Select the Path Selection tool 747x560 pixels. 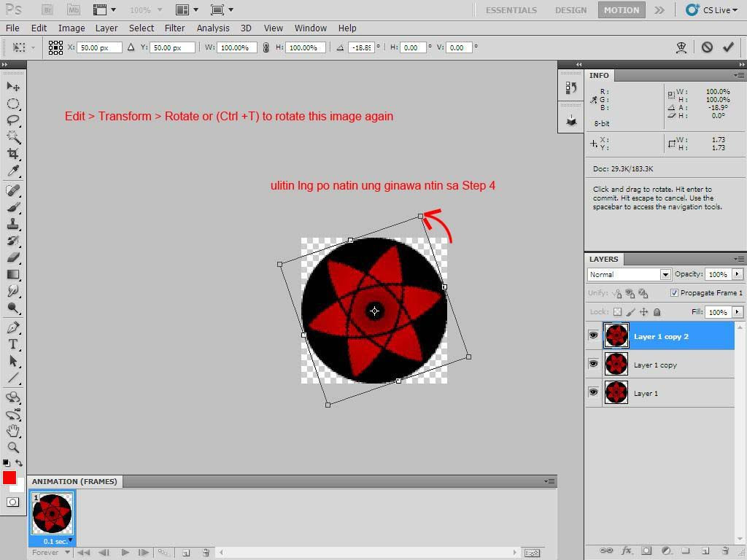pos(13,362)
